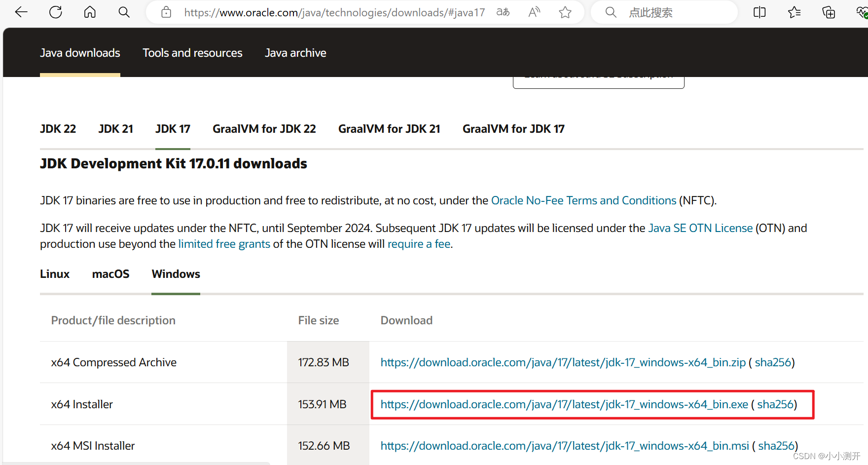Image resolution: width=868 pixels, height=465 pixels.
Task: Open the Java archive navigation tab
Action: [295, 53]
